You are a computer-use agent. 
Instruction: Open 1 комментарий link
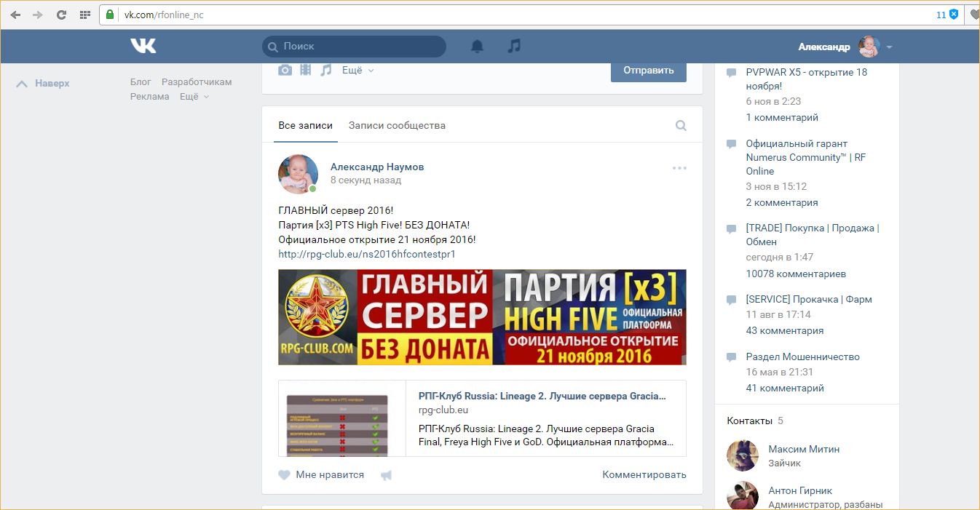click(x=782, y=117)
